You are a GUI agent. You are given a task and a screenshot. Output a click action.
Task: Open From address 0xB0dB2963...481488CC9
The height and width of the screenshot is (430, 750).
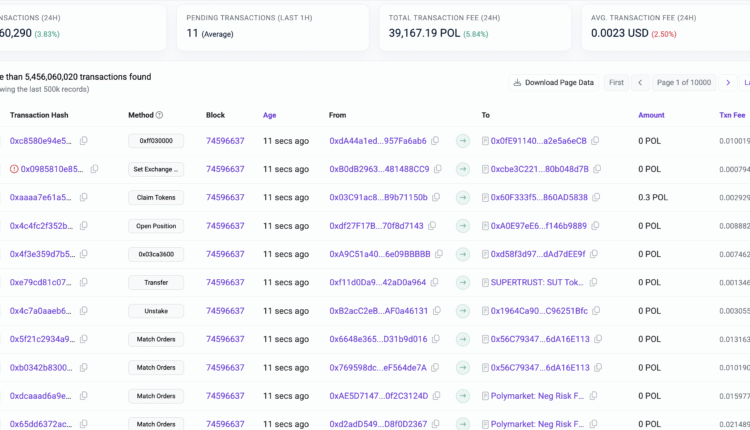(379, 169)
